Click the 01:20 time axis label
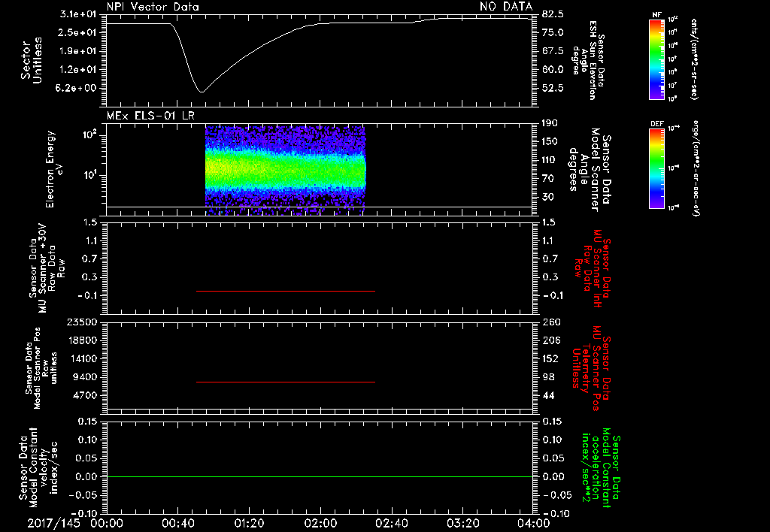770x532 pixels. tap(249, 523)
